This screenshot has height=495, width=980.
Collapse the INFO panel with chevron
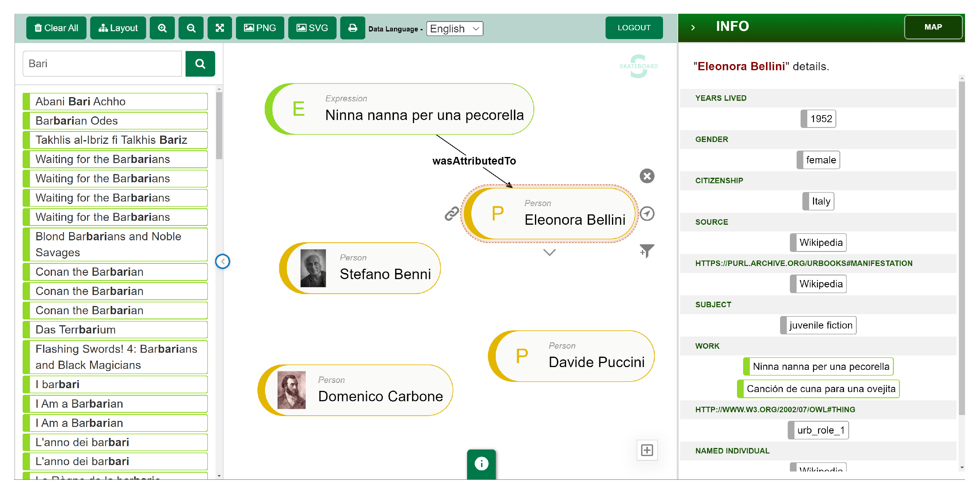[x=693, y=27]
